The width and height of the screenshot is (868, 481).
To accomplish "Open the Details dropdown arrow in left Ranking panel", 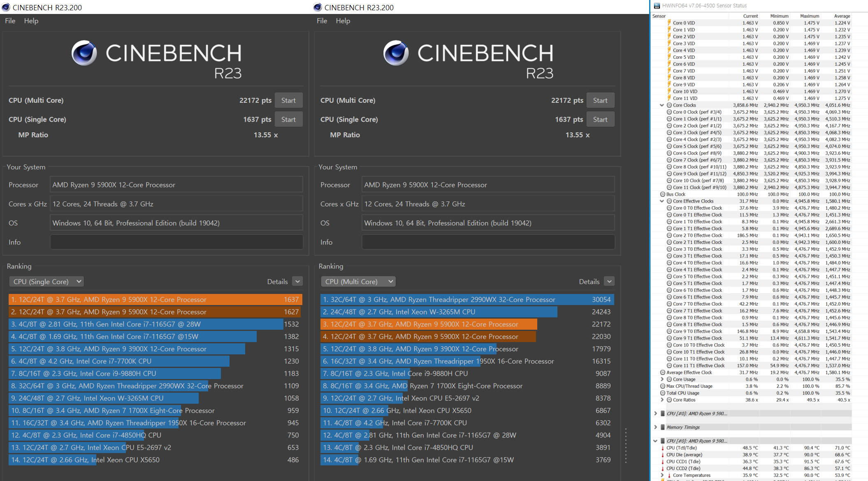I will [297, 282].
